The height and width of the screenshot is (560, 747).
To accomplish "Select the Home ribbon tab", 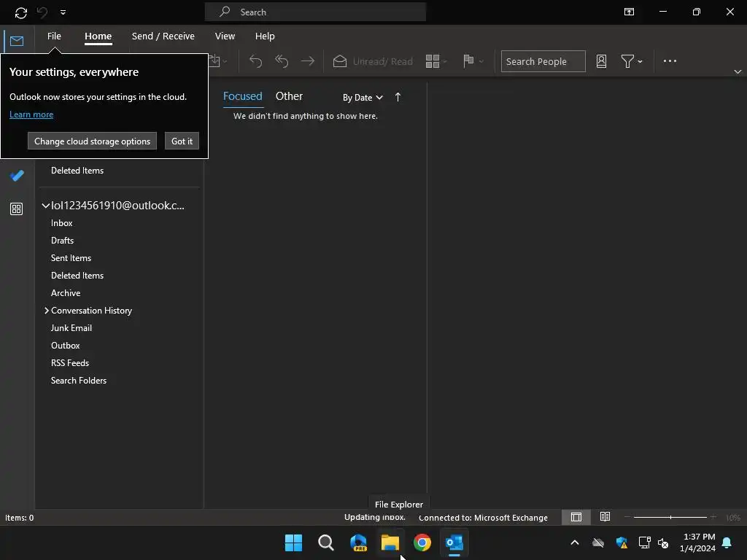I will click(98, 36).
